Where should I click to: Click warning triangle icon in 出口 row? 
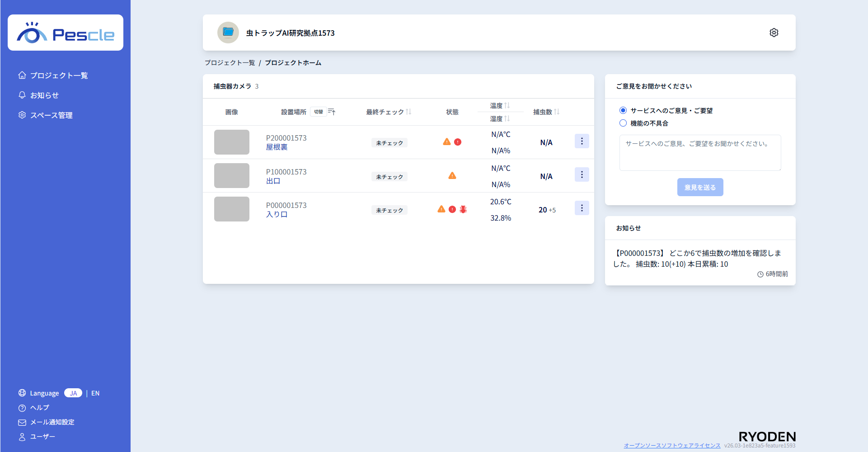452,175
